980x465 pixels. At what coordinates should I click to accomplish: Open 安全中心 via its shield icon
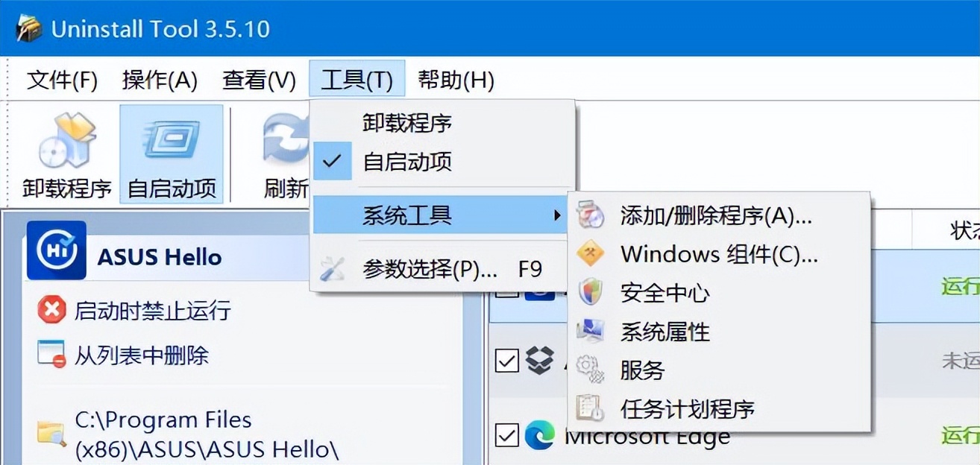(591, 292)
